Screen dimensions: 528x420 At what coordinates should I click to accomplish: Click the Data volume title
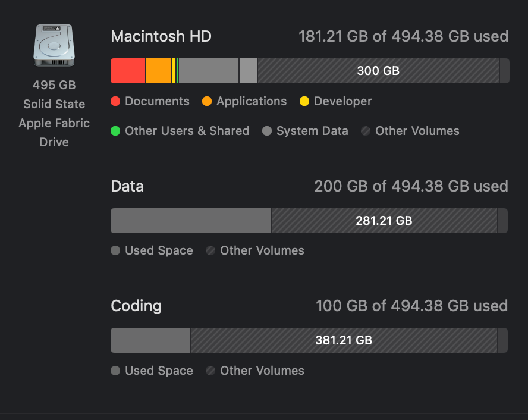point(127,186)
